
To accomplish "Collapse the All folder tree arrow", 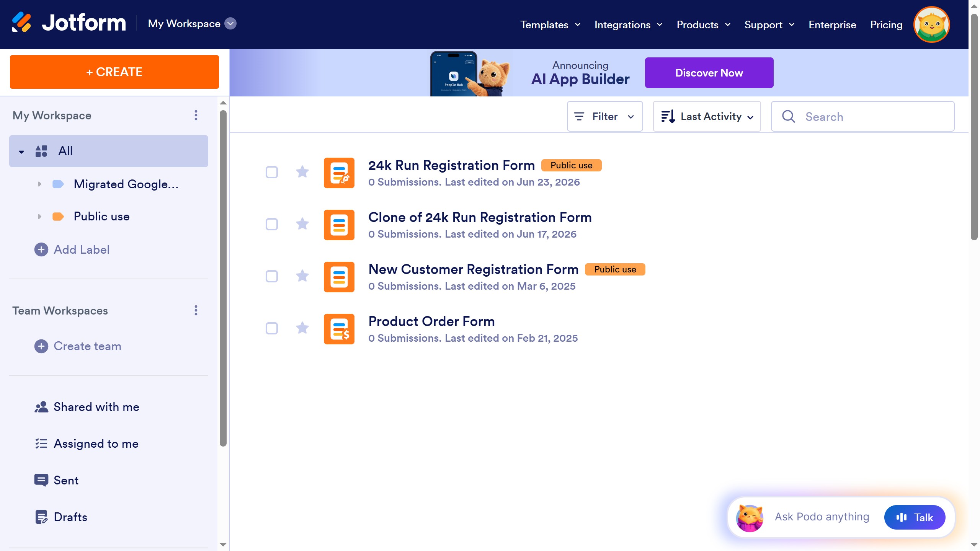I will pos(21,152).
